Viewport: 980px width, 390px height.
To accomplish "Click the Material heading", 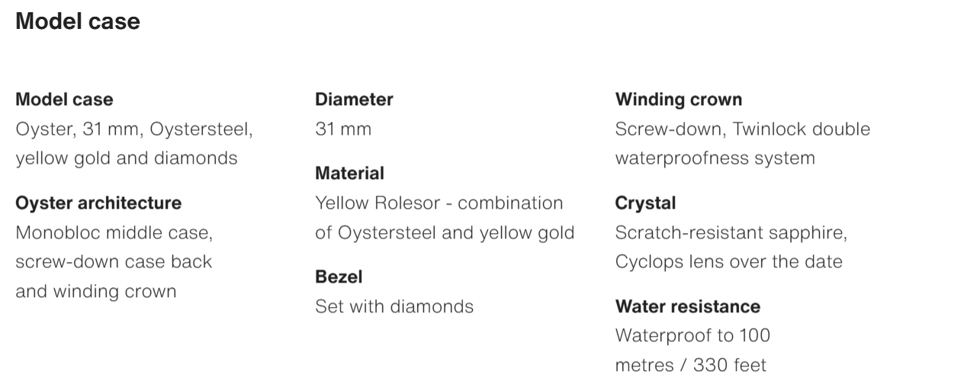I will point(349,174).
